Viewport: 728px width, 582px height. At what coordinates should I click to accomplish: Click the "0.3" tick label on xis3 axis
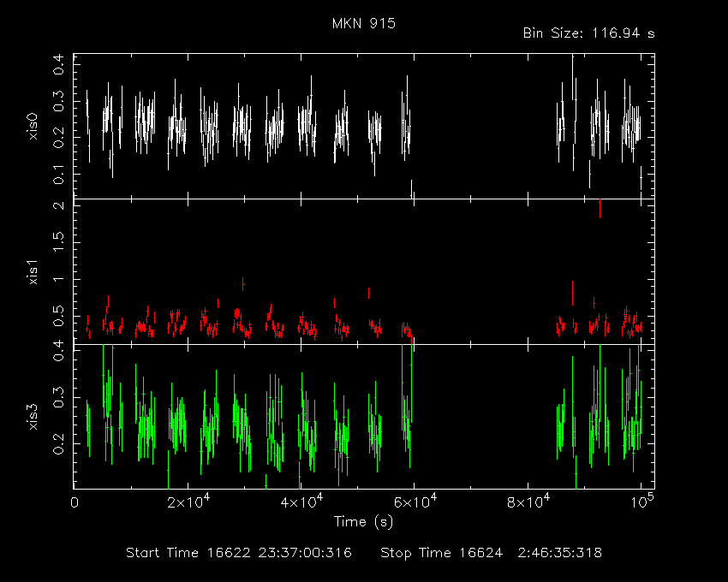58,398
